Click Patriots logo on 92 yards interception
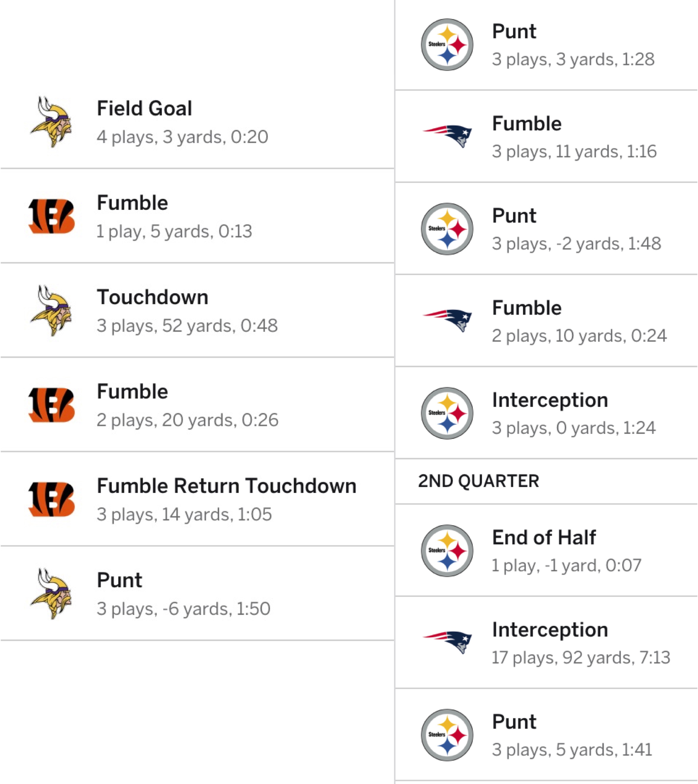698x784 pixels. point(447,642)
